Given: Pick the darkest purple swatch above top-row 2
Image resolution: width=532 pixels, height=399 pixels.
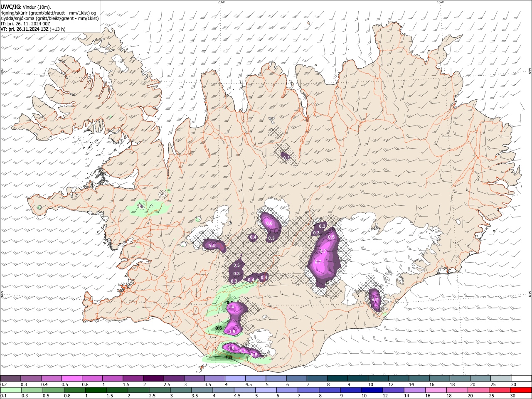Looking at the screenshot, I should tap(153, 379).
